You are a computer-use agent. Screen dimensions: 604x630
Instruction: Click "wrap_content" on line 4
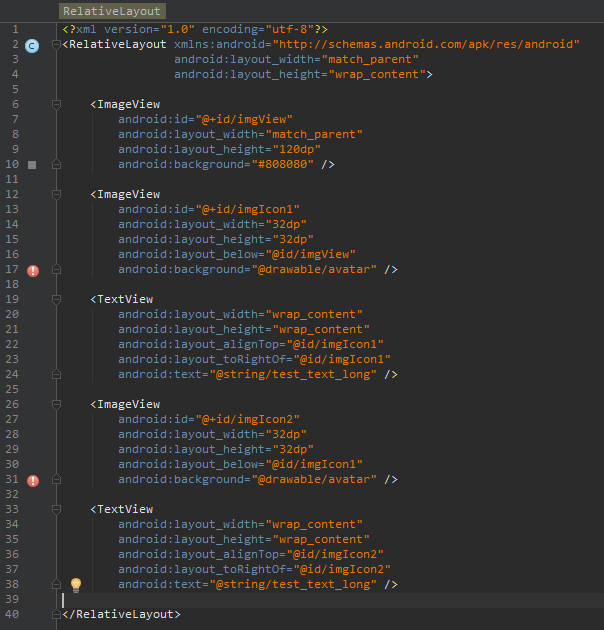coord(377,74)
